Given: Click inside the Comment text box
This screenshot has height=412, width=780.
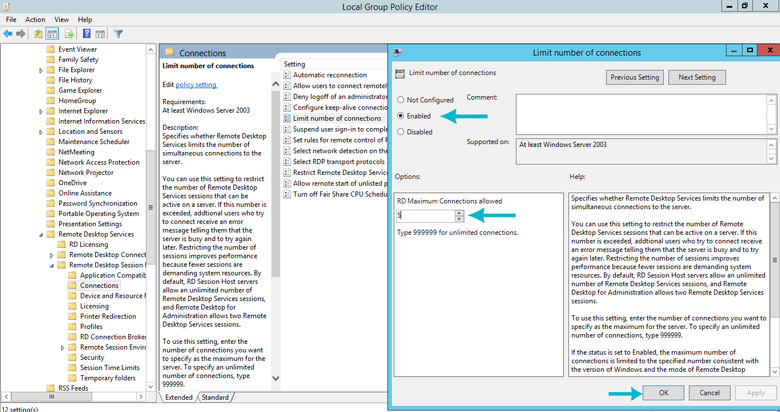Looking at the screenshot, I should pos(642,113).
